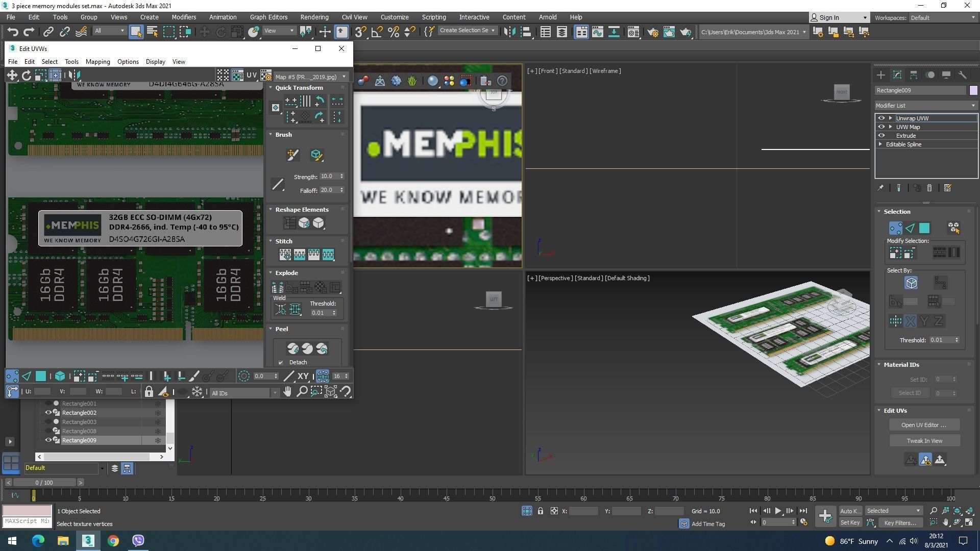Open the All selection filter dropdown
This screenshot has height=551, width=980.
click(110, 31)
